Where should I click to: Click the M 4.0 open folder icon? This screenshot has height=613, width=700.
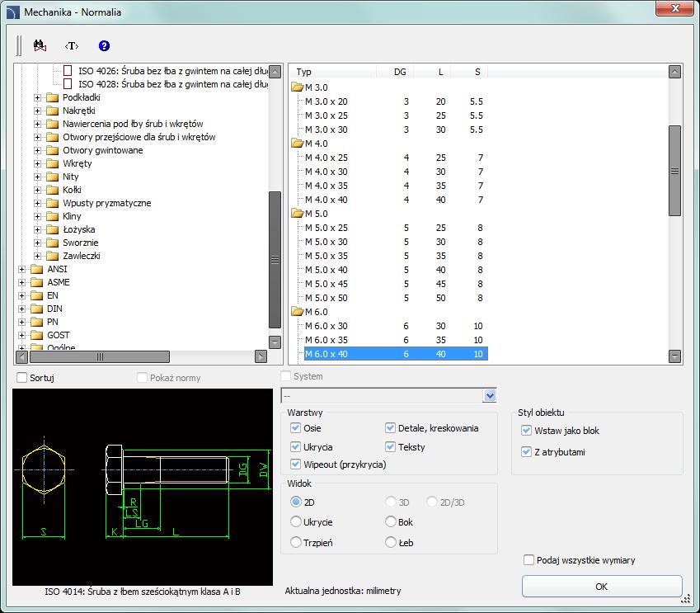(x=298, y=144)
